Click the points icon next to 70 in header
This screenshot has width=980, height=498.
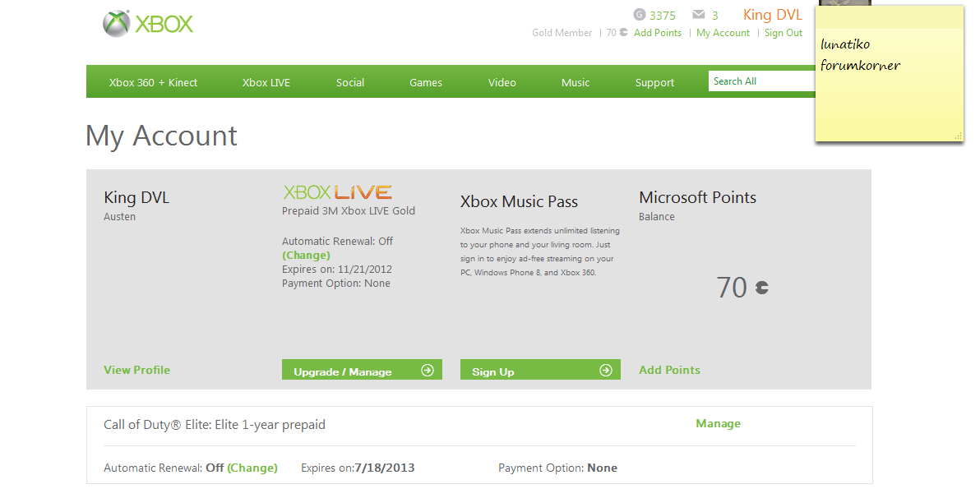click(x=623, y=33)
